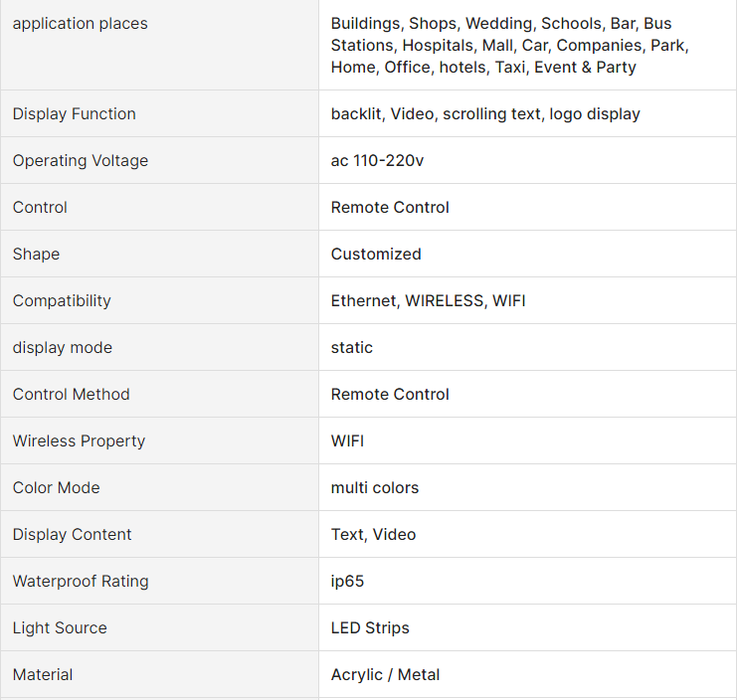Viewport: 737px width, 700px height.
Task: Select the 'Acrylic / Metal' value
Action: pos(385,675)
